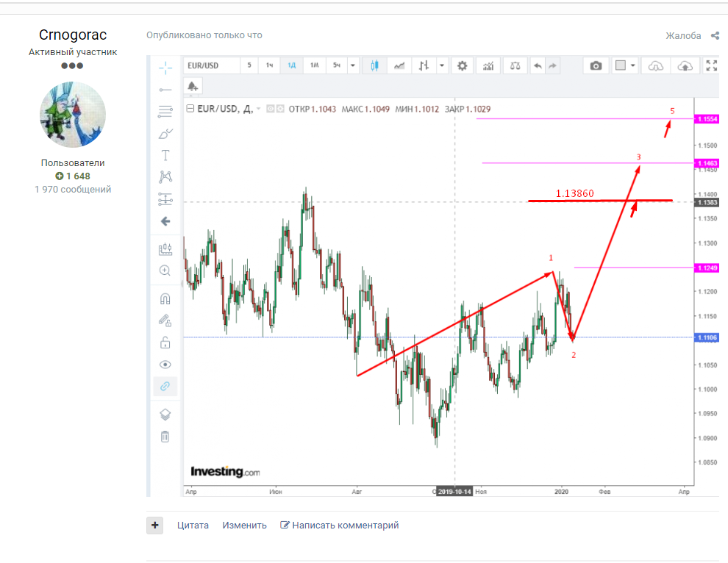Click the 1.1554 magenta price label
This screenshot has height=563, width=728.
pos(707,119)
